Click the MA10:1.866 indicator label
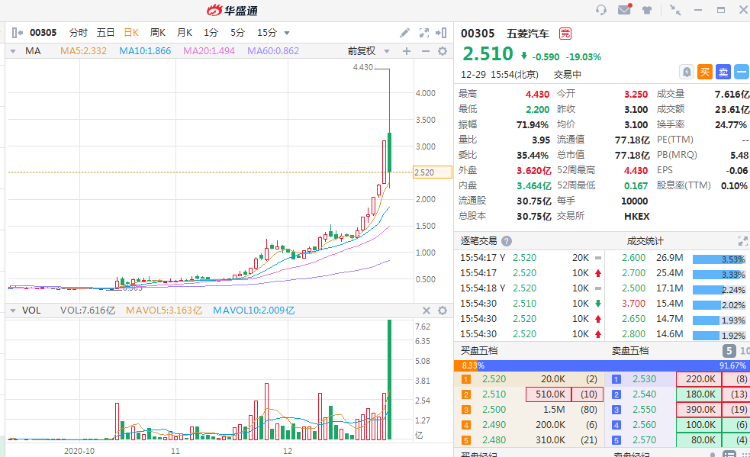Viewport: 750px width, 457px height. click(145, 51)
